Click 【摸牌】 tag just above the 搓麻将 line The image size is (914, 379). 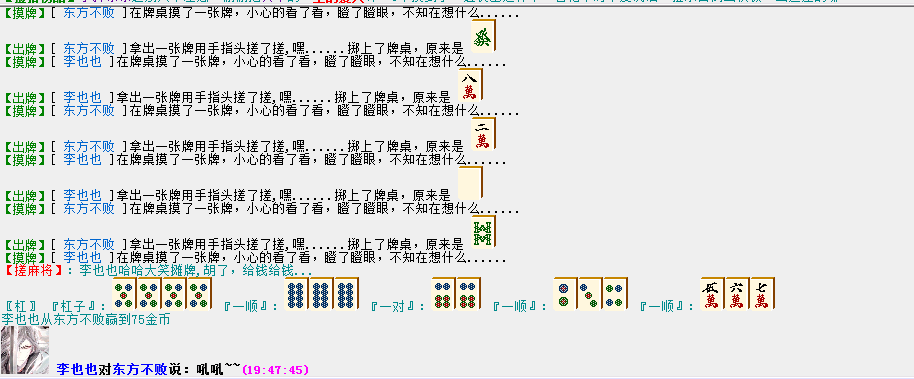(x=25, y=258)
